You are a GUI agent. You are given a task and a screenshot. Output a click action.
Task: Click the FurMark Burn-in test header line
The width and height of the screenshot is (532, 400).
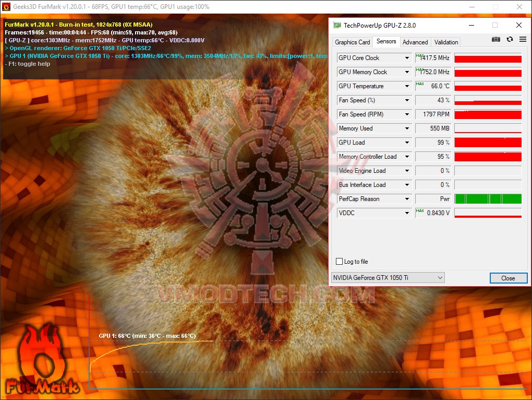(78, 25)
